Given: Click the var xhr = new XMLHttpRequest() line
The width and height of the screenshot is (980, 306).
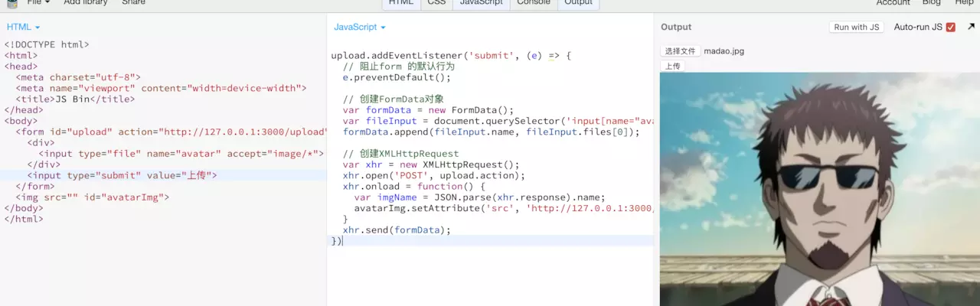Looking at the screenshot, I should [x=431, y=164].
